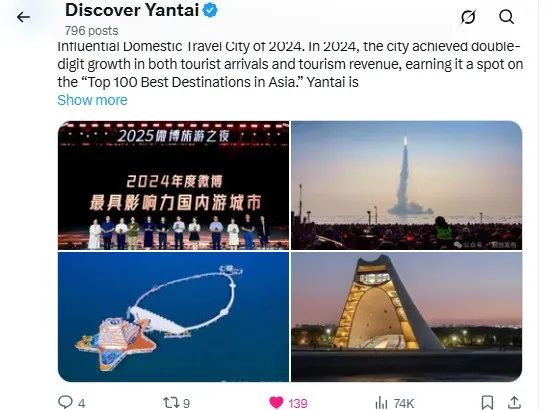552x410 pixels.
Task: Open the Weibo Travel Night stage photo
Action: [173, 185]
